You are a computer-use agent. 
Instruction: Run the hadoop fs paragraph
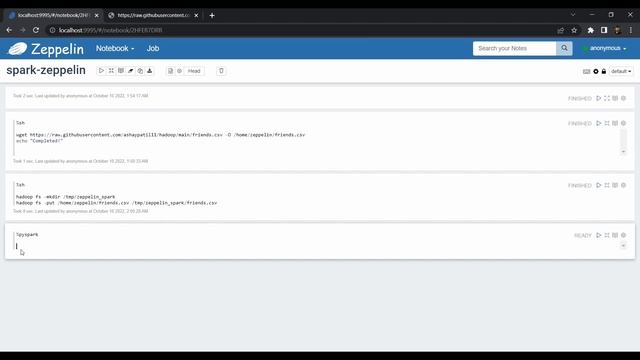tap(598, 185)
